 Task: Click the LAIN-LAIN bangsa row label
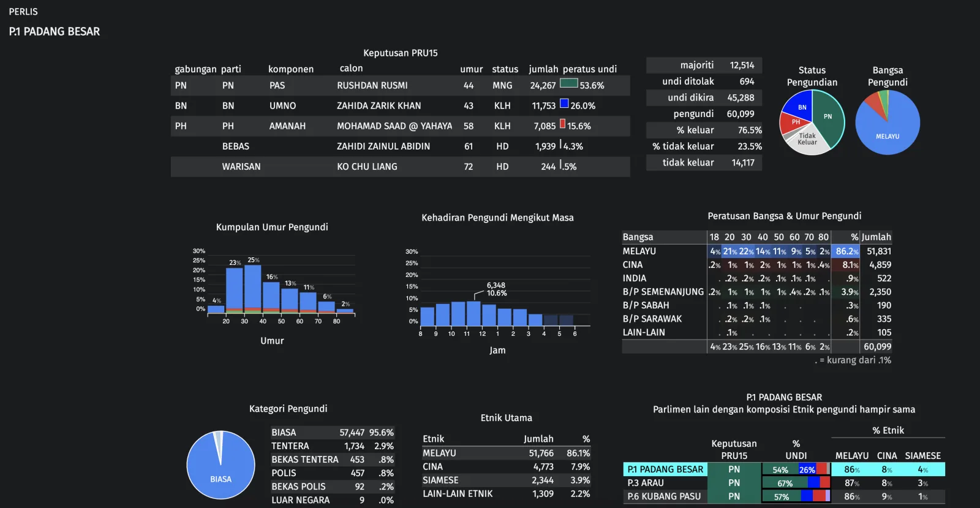click(644, 333)
